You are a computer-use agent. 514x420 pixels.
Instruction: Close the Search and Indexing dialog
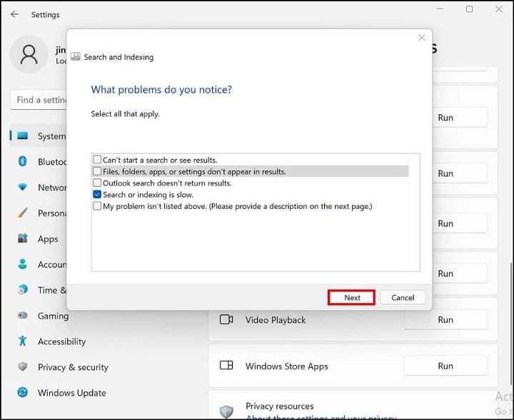click(422, 38)
